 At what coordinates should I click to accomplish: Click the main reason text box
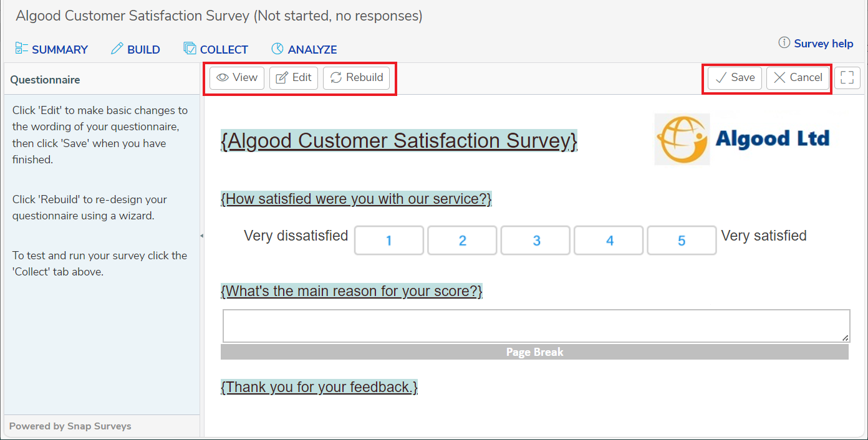(536, 326)
